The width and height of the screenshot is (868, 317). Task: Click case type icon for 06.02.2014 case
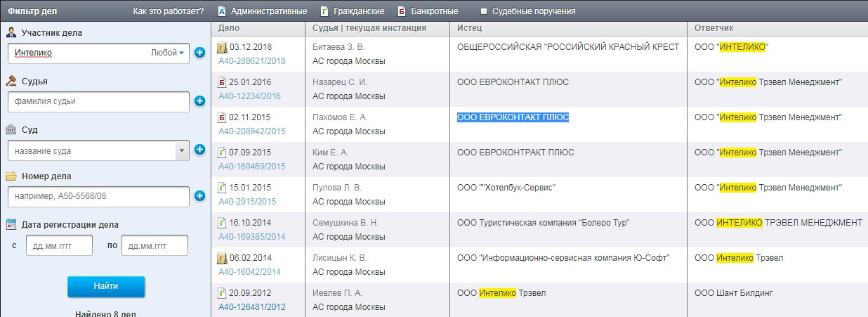(222, 258)
